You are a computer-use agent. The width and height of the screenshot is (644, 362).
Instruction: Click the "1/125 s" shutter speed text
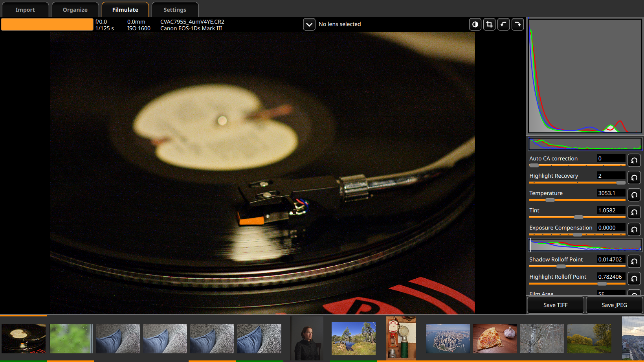105,28
